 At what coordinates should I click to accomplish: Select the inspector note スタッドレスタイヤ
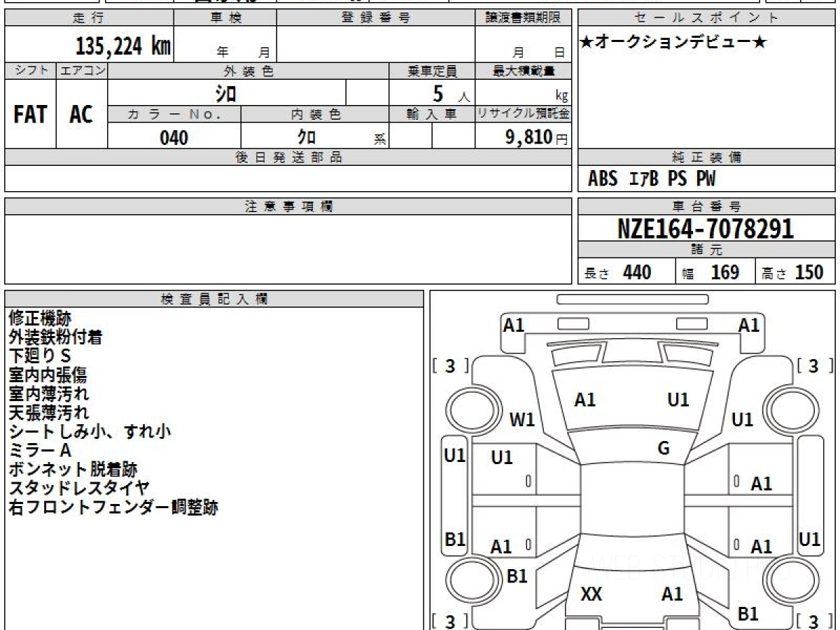tap(79, 489)
